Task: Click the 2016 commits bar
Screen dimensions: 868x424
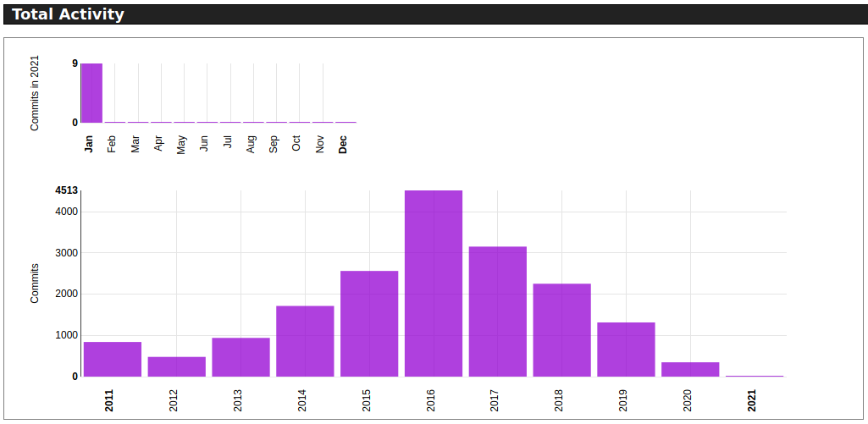Action: tap(434, 284)
